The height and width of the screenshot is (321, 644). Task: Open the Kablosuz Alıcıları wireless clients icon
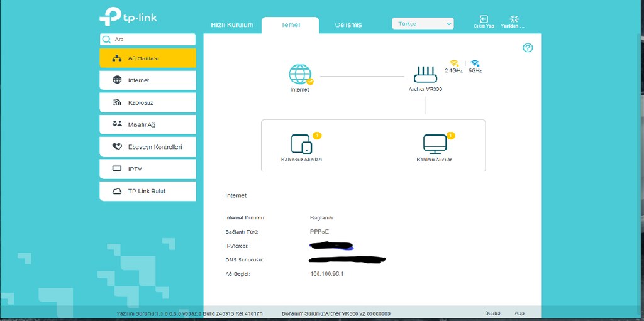click(x=301, y=144)
